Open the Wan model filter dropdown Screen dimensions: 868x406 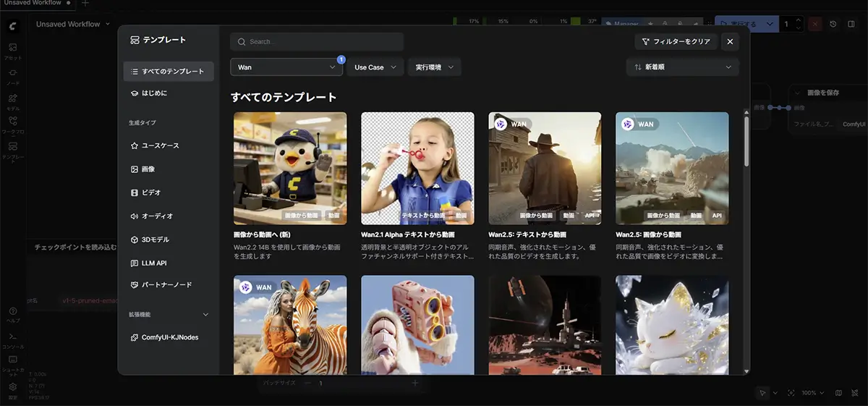286,67
